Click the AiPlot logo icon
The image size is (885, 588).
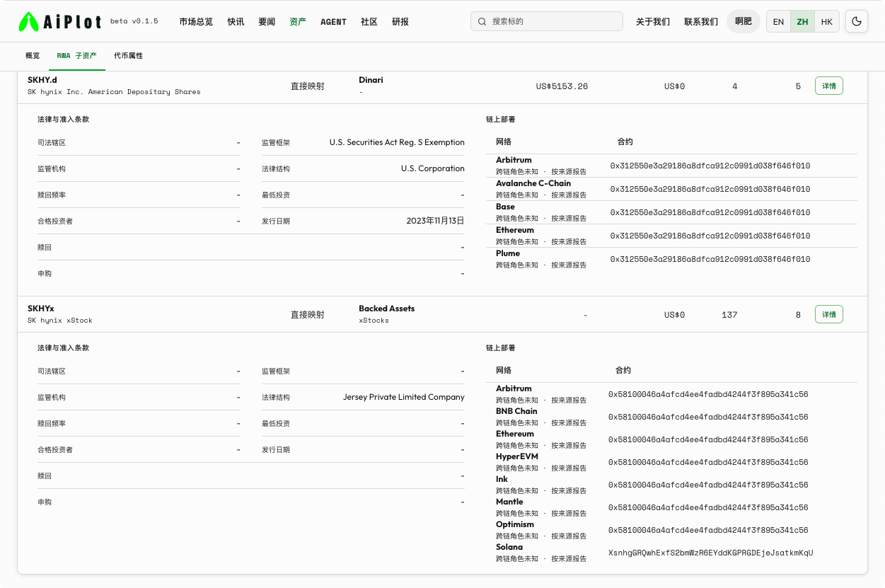coord(28,21)
